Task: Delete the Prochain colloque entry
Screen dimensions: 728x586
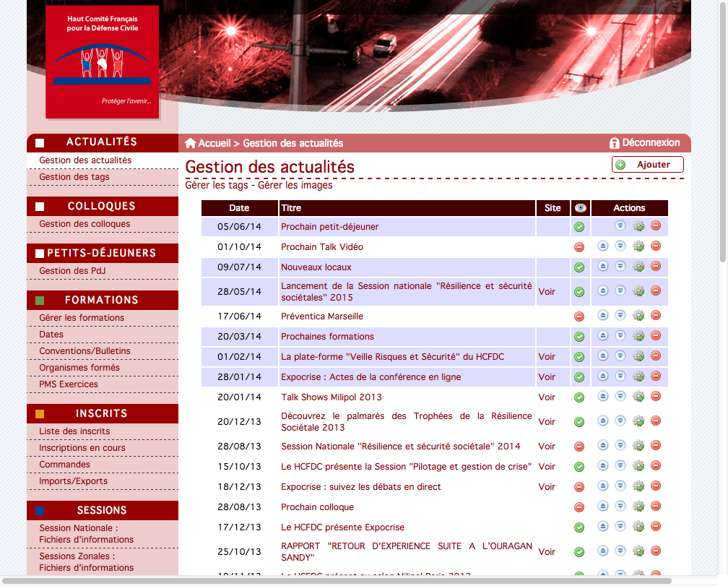Action: pyautogui.click(x=656, y=506)
